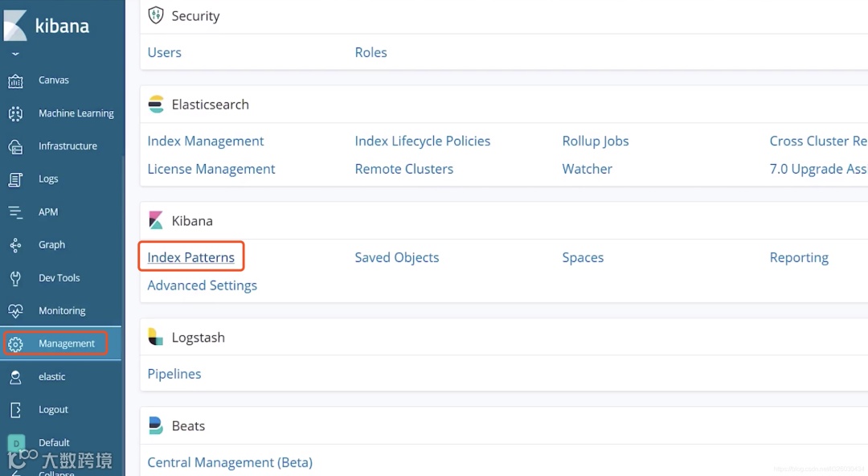868x476 pixels.
Task: Click the Infrastructure sidebar icon
Action: click(x=15, y=147)
